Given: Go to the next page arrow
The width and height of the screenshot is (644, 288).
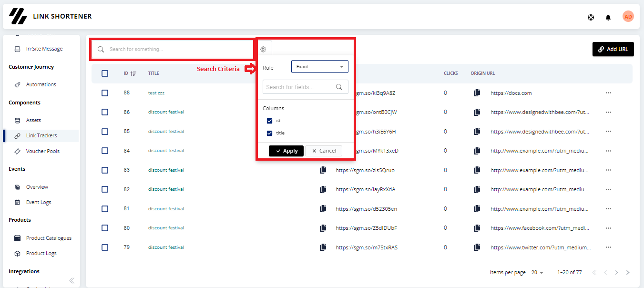Looking at the screenshot, I should 616,273.
